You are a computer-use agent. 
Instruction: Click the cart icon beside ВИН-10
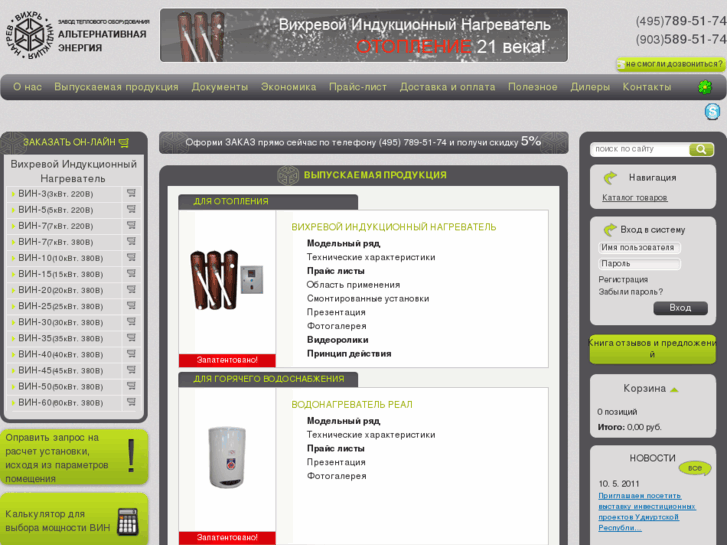tap(131, 257)
